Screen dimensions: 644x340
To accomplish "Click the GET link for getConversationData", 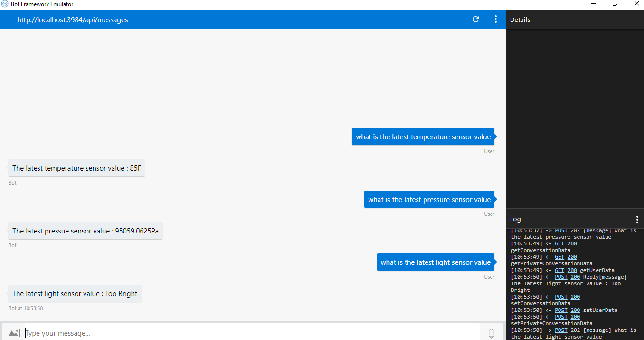I will (559, 244).
